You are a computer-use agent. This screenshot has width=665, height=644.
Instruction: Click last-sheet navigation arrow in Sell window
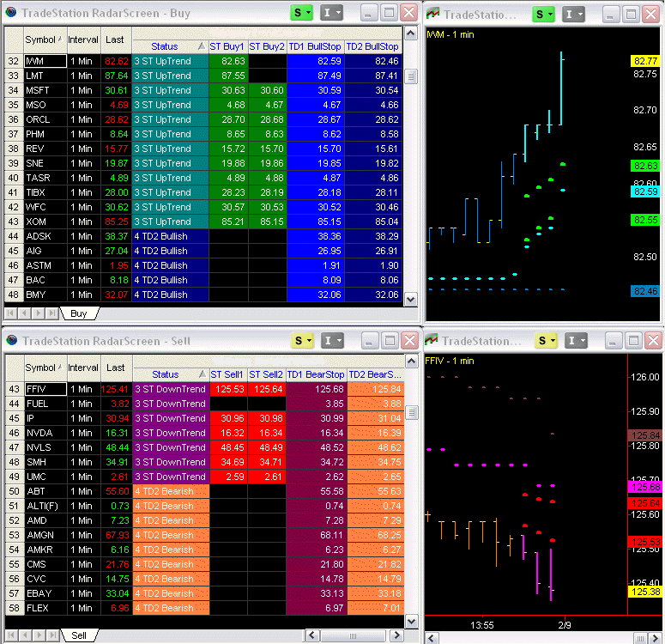pyautogui.click(x=51, y=635)
